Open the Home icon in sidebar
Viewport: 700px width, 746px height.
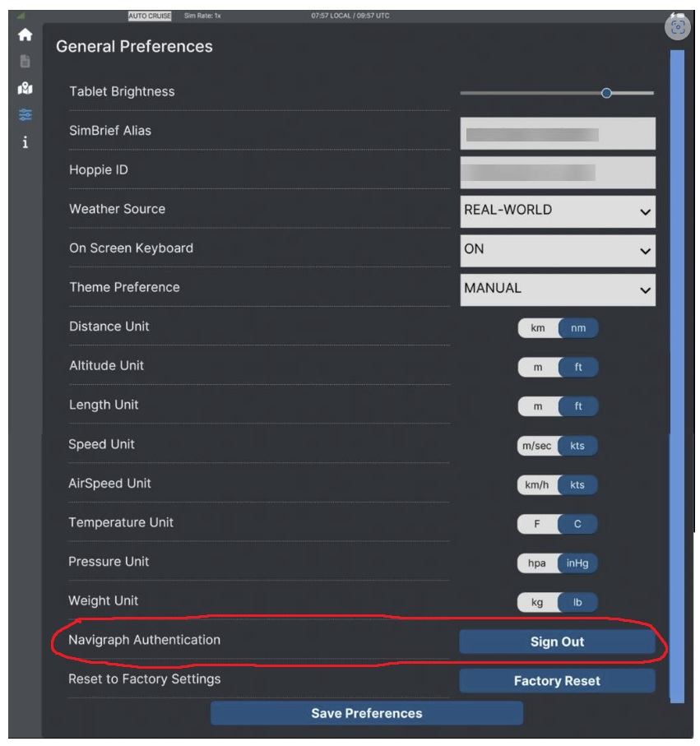(25, 35)
